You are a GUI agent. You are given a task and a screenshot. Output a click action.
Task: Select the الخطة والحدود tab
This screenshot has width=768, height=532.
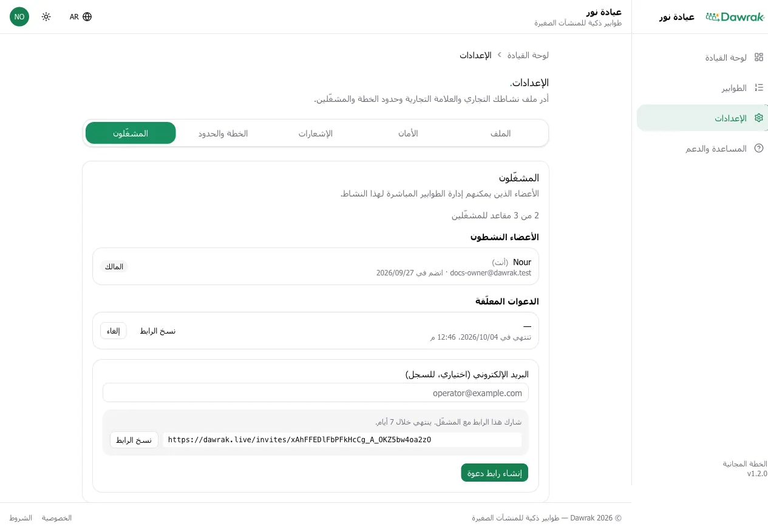click(x=223, y=133)
